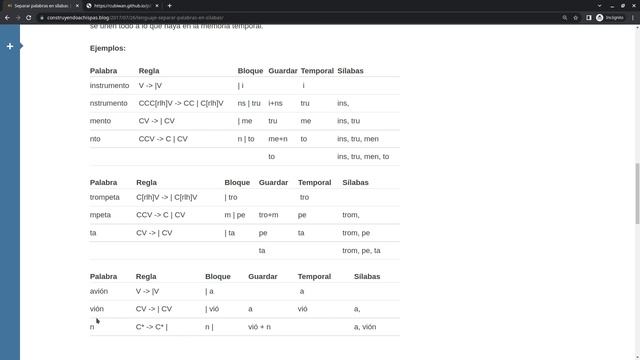
Task: Select 'instrumento' in the first table
Action: pyautogui.click(x=109, y=85)
